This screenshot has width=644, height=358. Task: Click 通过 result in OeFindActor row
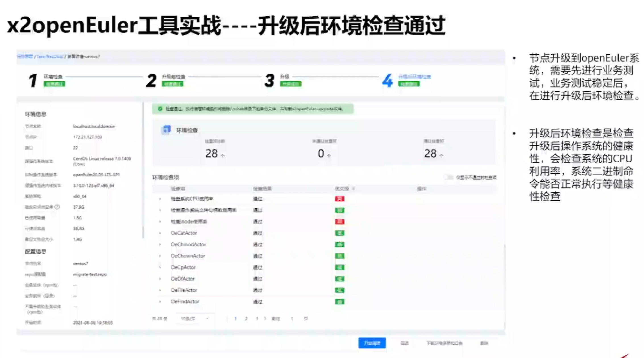click(x=258, y=302)
